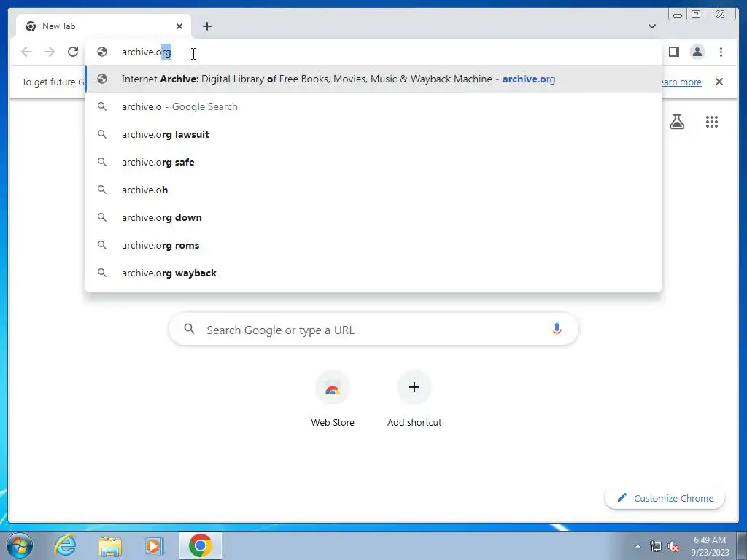Choose the archive.o Google Search suggestion

(x=373, y=106)
